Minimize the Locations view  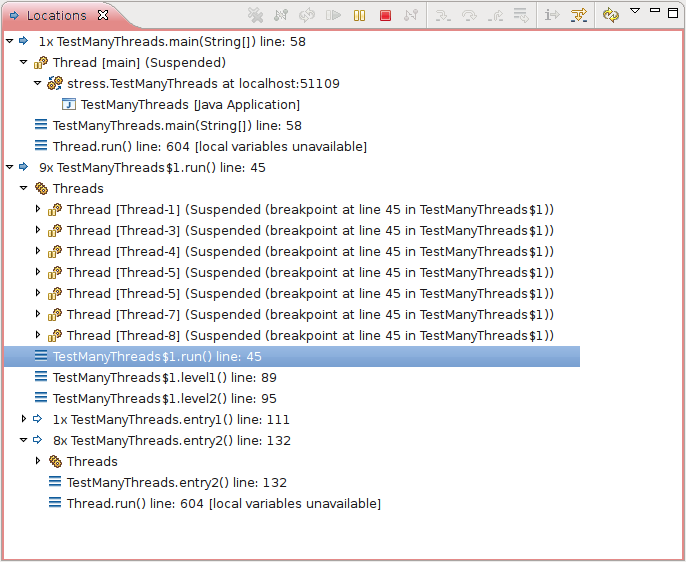coord(655,10)
